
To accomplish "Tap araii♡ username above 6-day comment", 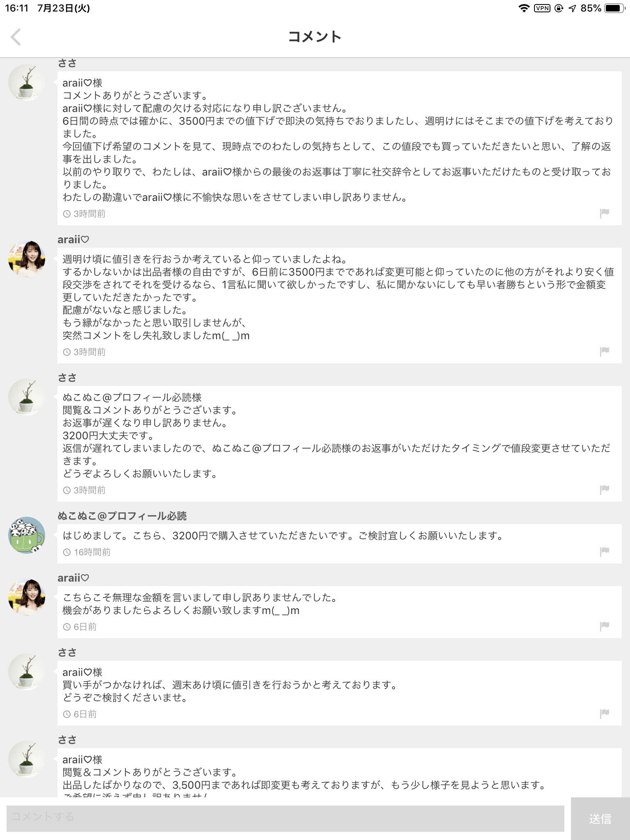I will (x=73, y=578).
